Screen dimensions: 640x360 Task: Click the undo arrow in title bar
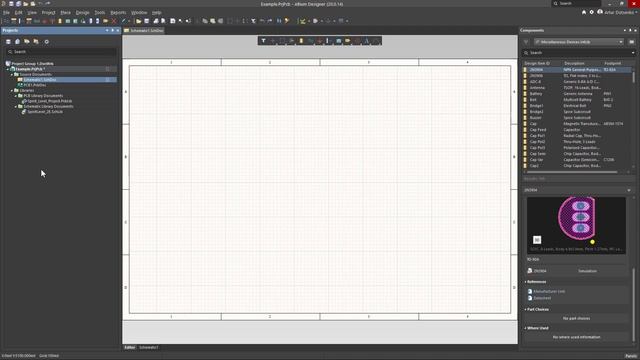pos(40,4)
